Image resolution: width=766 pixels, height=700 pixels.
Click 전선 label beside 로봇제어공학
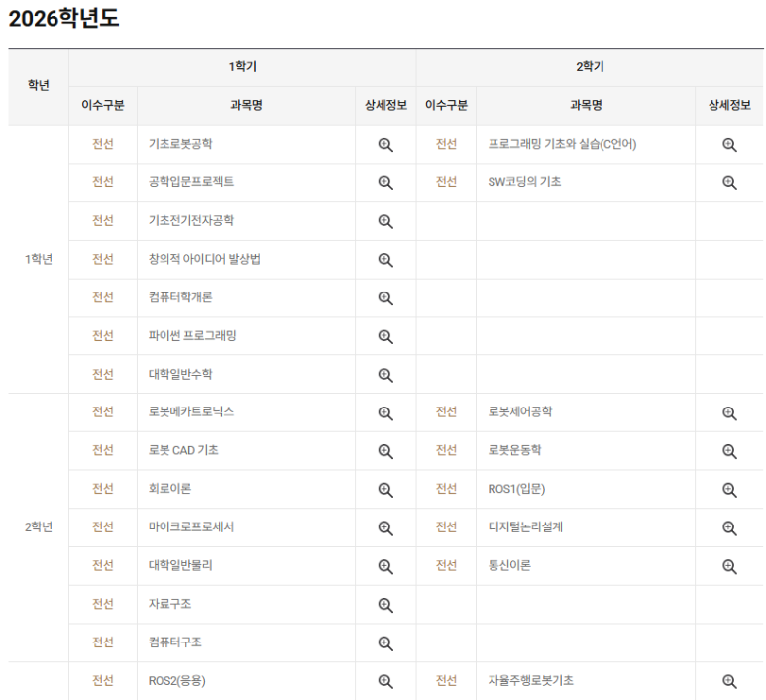tap(446, 411)
